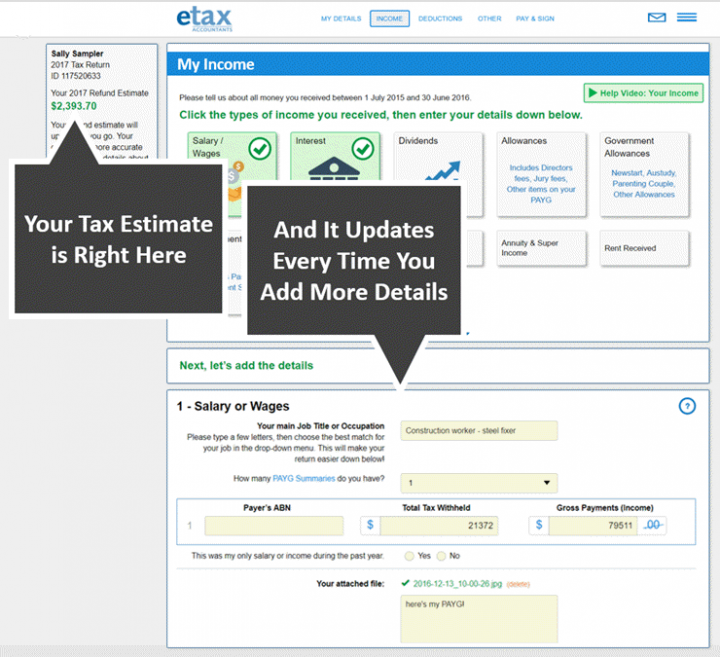
Task: Click the Total Tax Withheld field
Action: [x=439, y=526]
